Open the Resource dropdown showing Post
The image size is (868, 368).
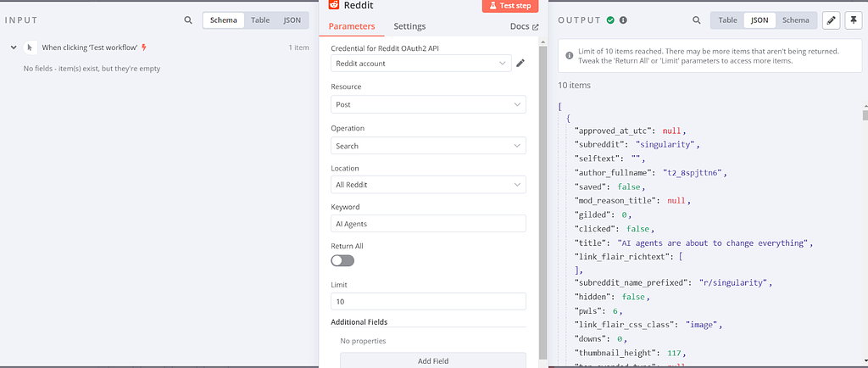point(428,104)
